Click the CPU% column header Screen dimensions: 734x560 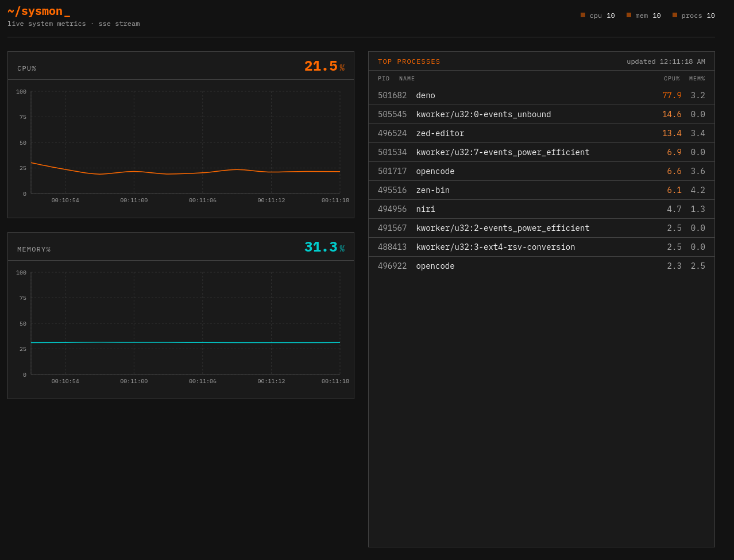click(672, 79)
